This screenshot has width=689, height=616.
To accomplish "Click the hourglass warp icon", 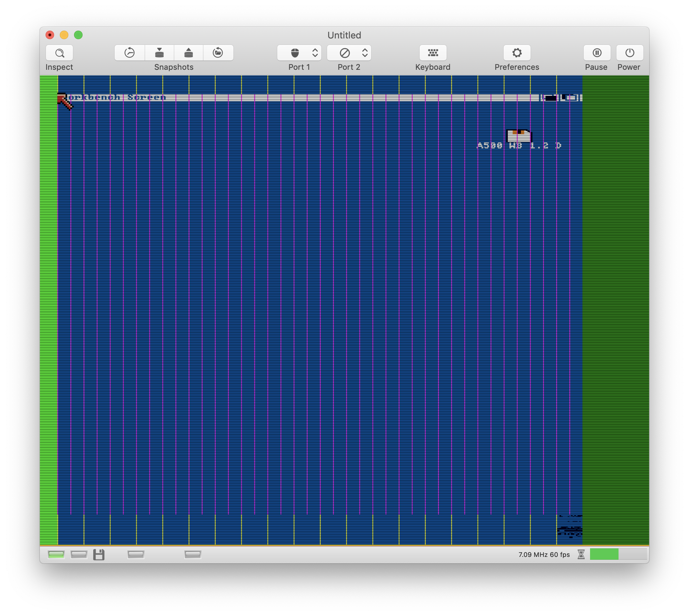I will tap(581, 554).
